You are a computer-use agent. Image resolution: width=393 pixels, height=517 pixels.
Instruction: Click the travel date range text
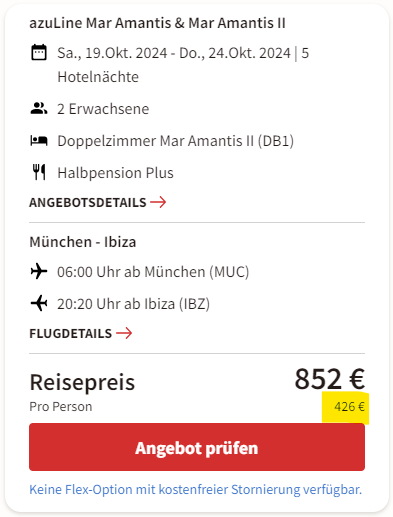(183, 65)
